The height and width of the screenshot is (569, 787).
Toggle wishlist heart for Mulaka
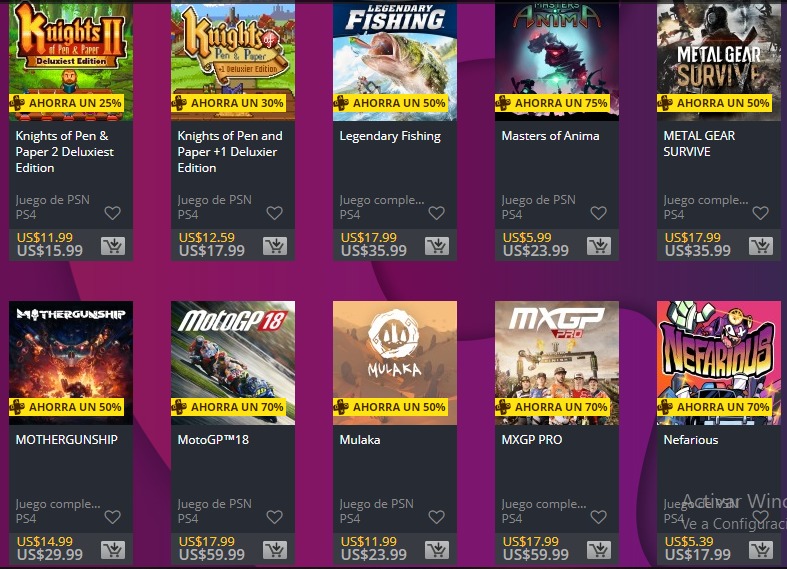point(437,517)
